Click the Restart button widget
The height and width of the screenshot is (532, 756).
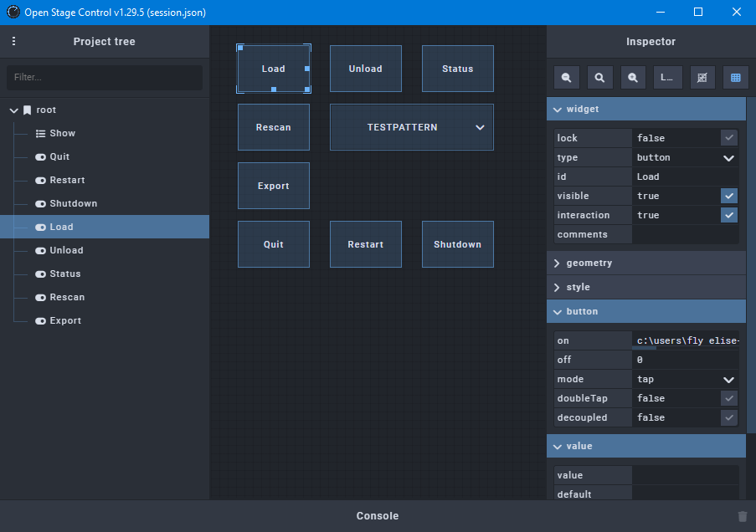point(366,244)
